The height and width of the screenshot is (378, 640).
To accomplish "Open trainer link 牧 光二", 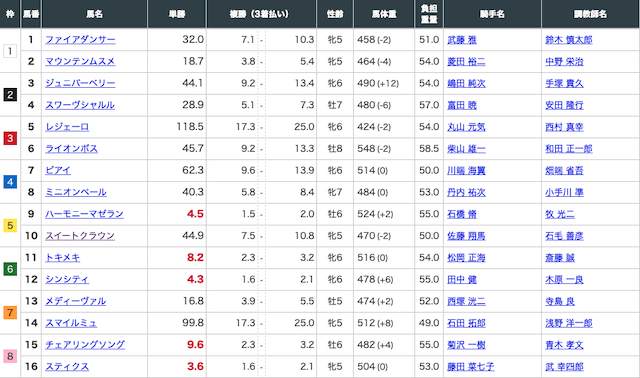I will pyautogui.click(x=560, y=214).
